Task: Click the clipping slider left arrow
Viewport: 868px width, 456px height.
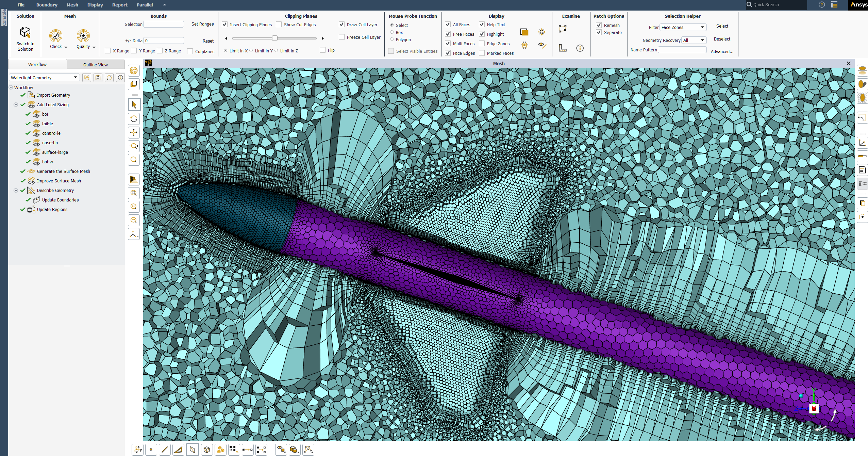Action: click(226, 38)
